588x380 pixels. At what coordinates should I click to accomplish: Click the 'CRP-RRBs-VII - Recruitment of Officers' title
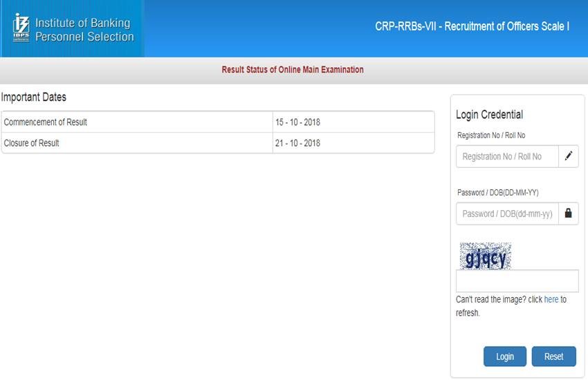pyautogui.click(x=472, y=26)
